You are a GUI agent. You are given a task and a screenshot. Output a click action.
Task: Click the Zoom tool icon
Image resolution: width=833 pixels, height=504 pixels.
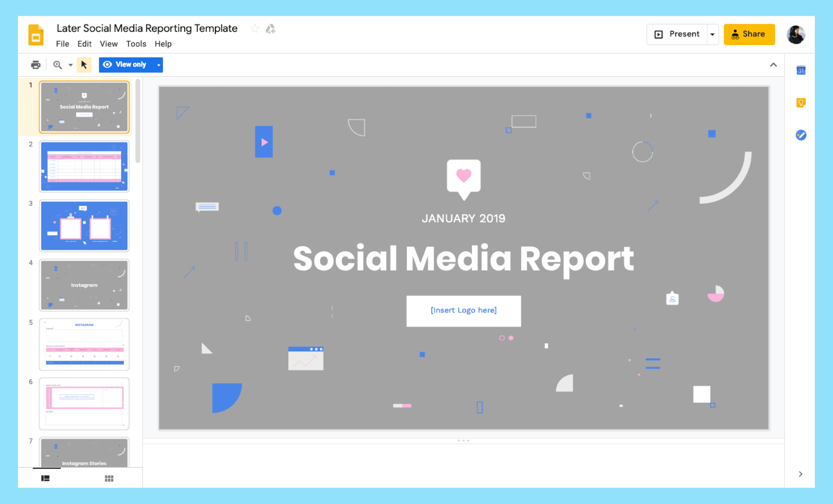(58, 64)
